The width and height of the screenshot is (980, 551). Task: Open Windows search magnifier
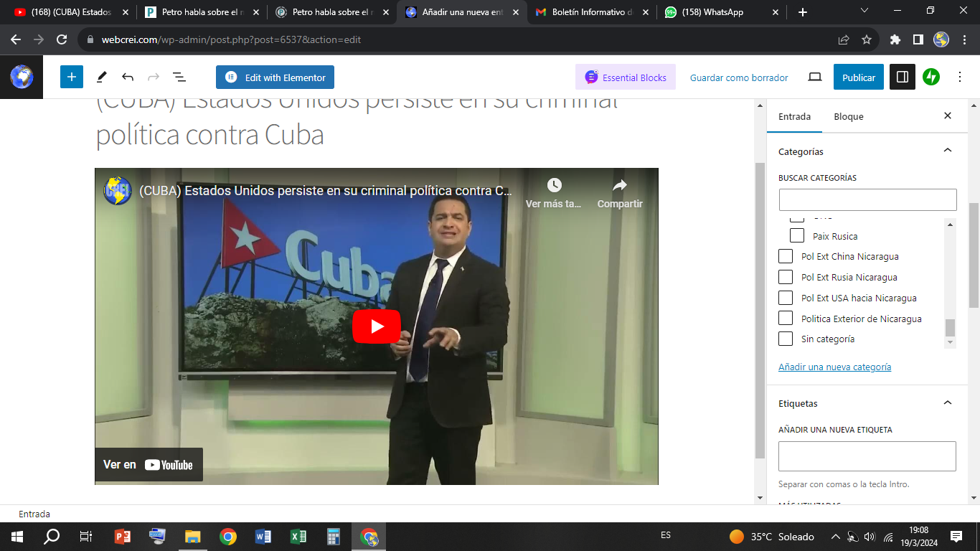pyautogui.click(x=52, y=536)
